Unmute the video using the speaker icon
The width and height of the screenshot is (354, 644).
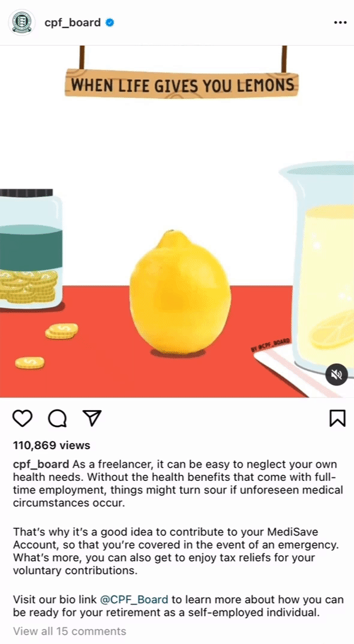[337, 374]
